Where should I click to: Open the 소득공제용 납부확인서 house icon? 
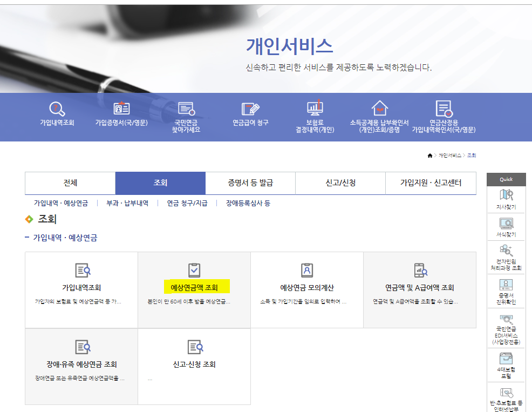click(379, 109)
